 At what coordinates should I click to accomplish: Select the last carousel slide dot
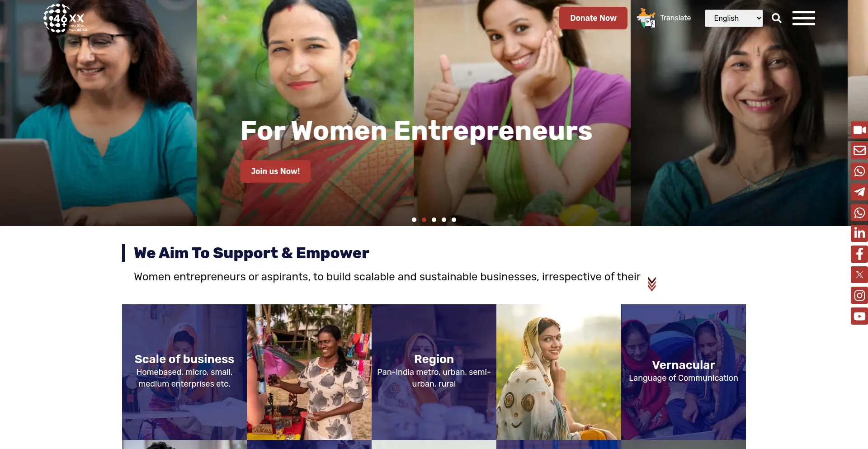click(454, 220)
